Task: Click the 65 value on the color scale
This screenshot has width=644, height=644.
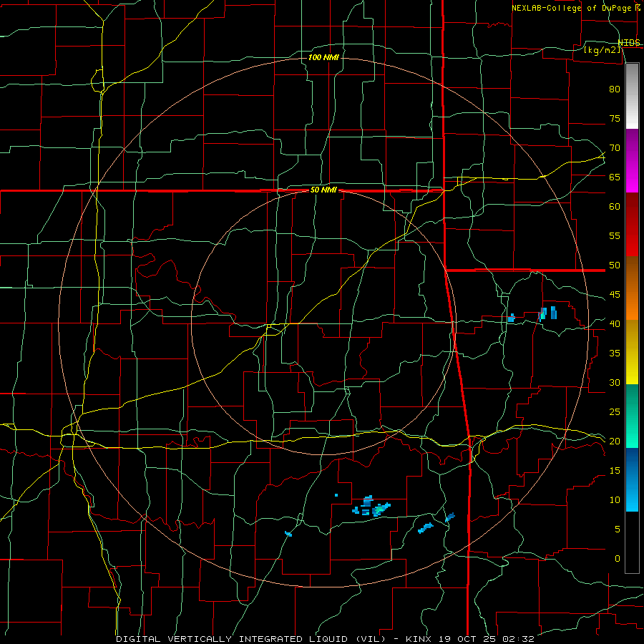Action: point(615,177)
